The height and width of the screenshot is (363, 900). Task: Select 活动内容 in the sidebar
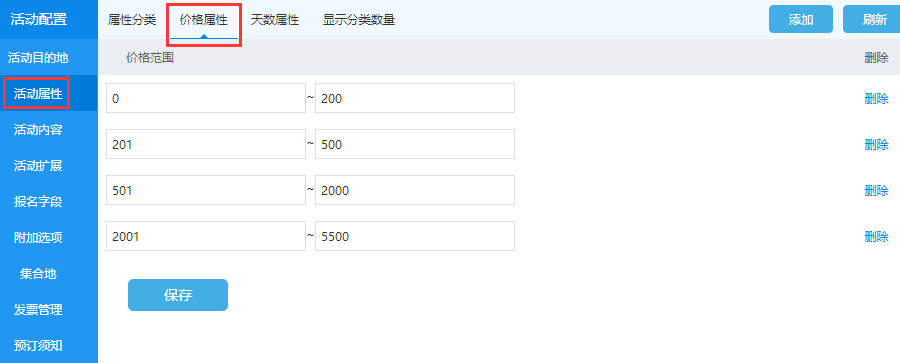click(38, 130)
